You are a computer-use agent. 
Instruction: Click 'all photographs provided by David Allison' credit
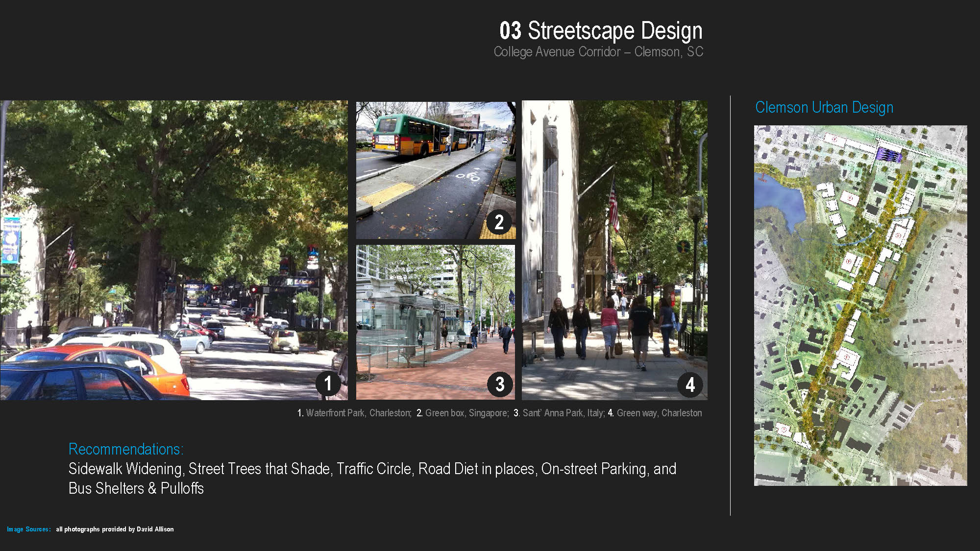(x=115, y=529)
